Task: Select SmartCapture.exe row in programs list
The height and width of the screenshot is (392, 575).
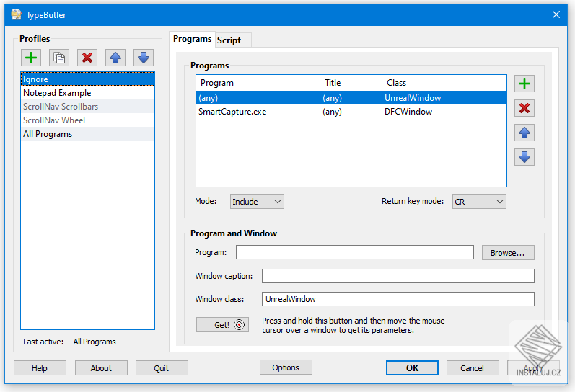Action: coord(232,112)
